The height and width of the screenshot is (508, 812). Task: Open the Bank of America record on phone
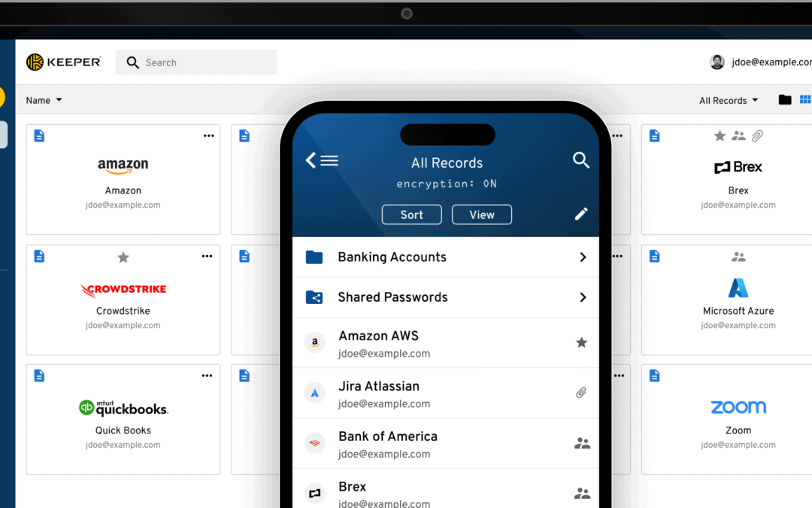pyautogui.click(x=445, y=443)
